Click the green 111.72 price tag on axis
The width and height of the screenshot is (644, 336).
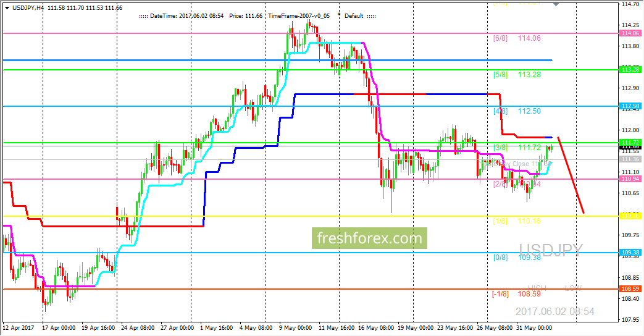tap(630, 142)
